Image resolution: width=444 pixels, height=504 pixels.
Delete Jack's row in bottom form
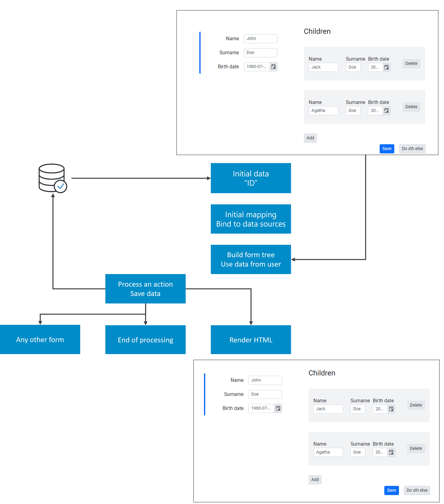pos(416,405)
